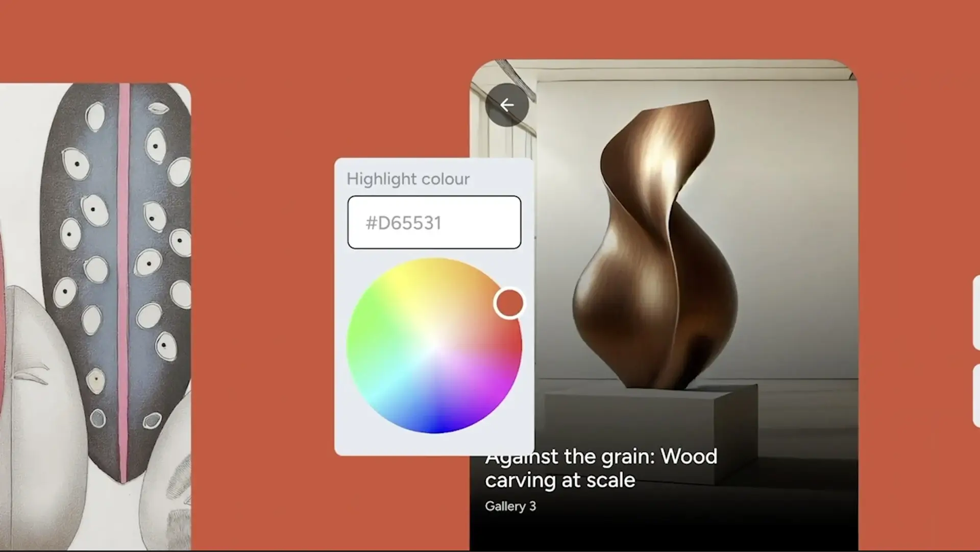980x552 pixels.
Task: Click the 'Gallery 3' label
Action: 510,506
